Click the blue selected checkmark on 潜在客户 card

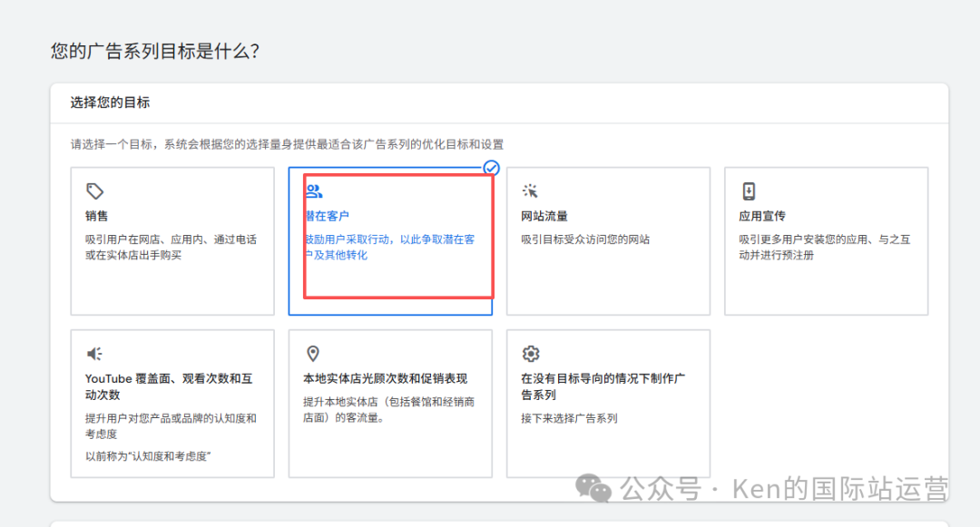(x=491, y=168)
